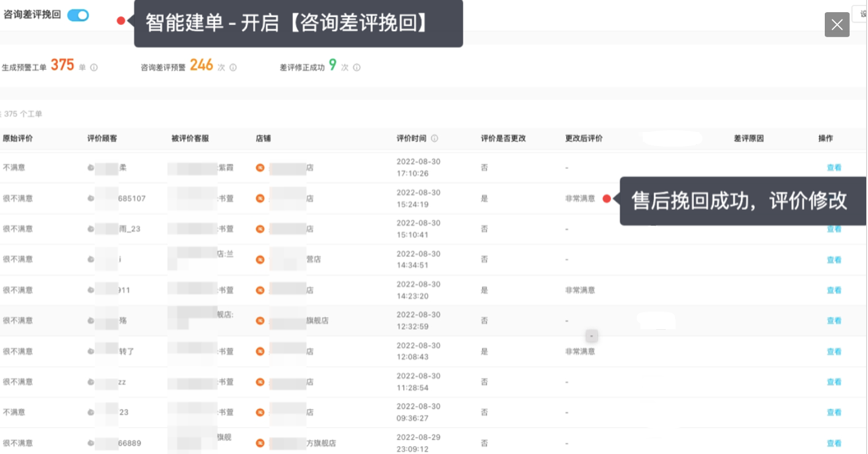Click store icon in the 11:28:54 row
The image size is (868, 454).
260,382
